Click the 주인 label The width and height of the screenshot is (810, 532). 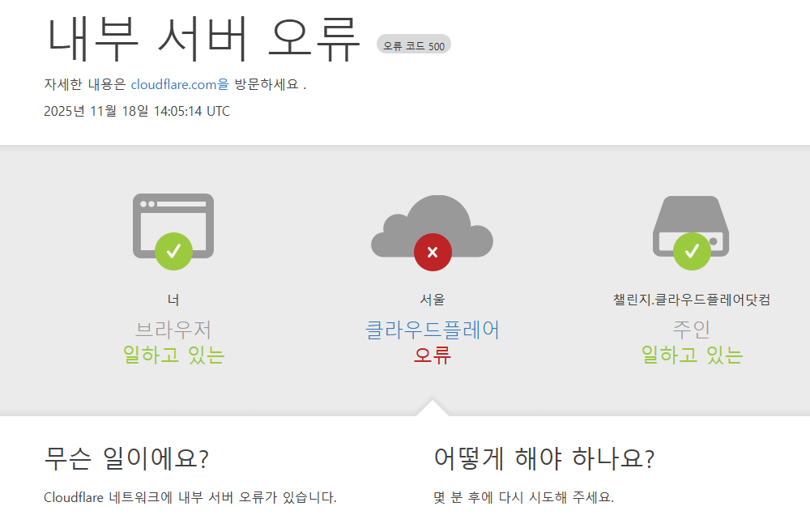tap(692, 330)
